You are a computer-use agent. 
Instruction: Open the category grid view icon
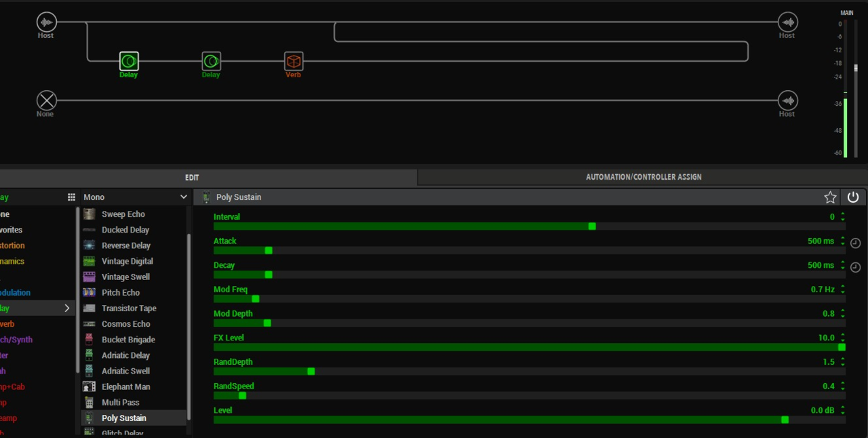pyautogui.click(x=71, y=197)
